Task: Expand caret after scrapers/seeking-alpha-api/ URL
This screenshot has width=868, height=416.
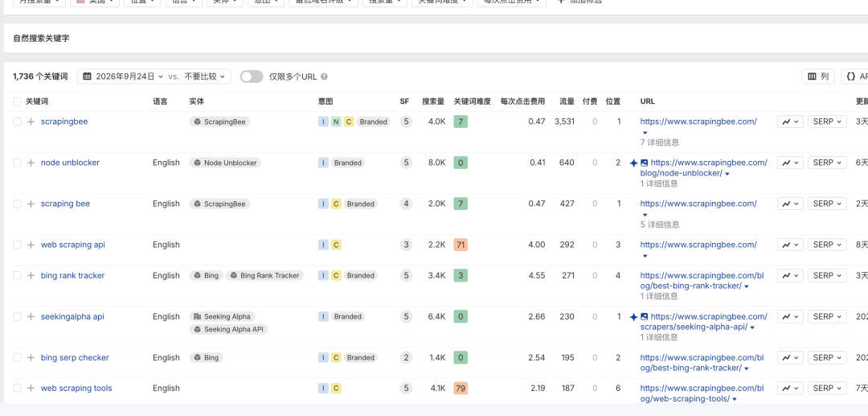Action: coord(752,328)
